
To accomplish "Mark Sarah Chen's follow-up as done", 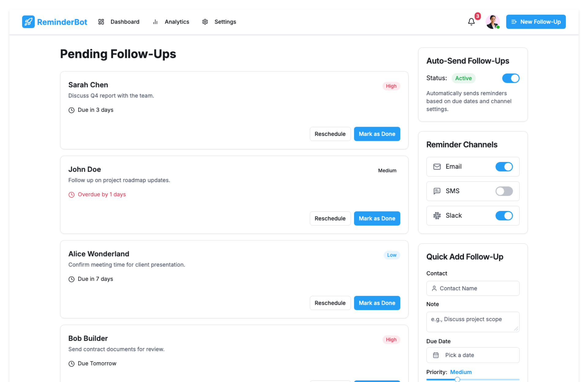I will pyautogui.click(x=377, y=134).
